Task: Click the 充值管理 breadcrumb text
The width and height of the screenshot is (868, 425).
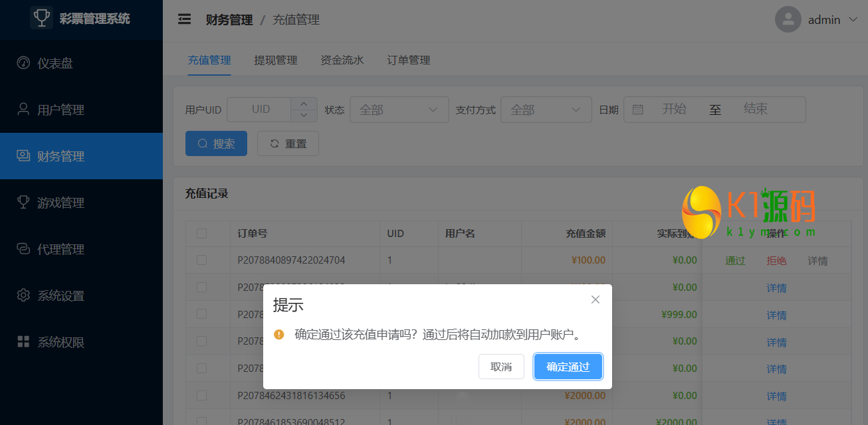Action: pos(296,20)
